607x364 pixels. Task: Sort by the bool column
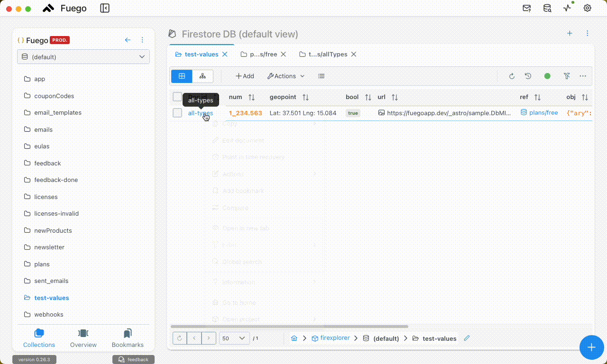tap(368, 97)
